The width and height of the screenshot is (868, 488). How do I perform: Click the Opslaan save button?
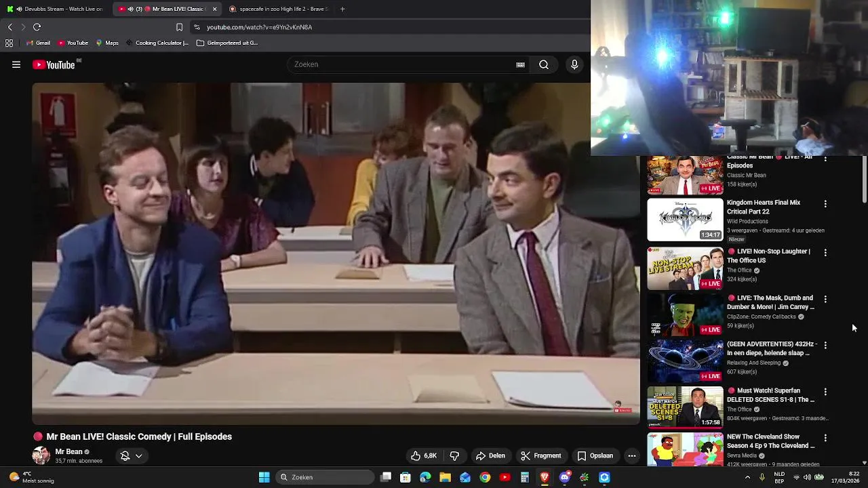595,455
